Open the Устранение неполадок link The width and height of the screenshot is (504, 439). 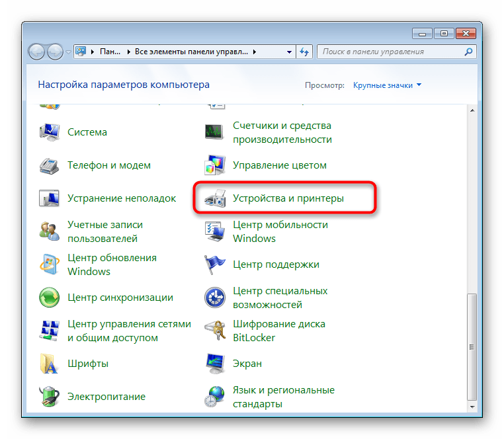pos(122,198)
